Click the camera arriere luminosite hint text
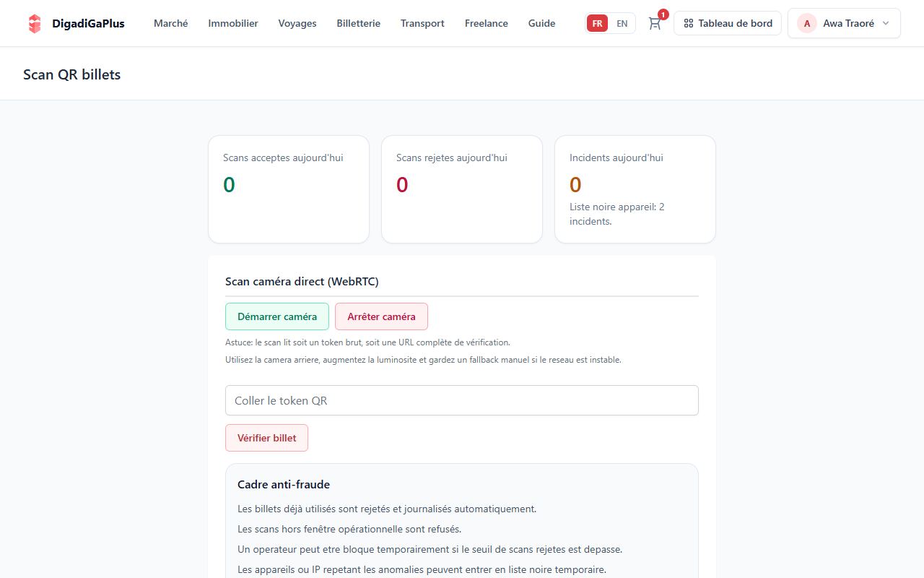 (423, 360)
